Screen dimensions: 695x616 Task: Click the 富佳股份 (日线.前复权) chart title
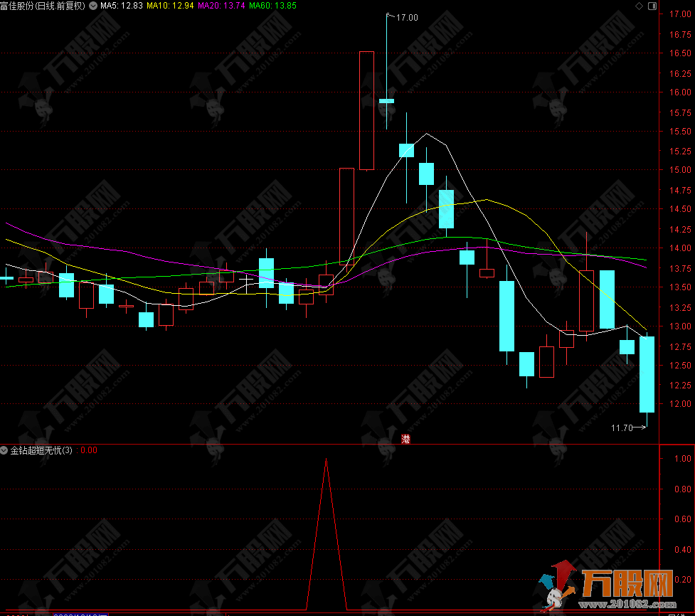coord(43,6)
